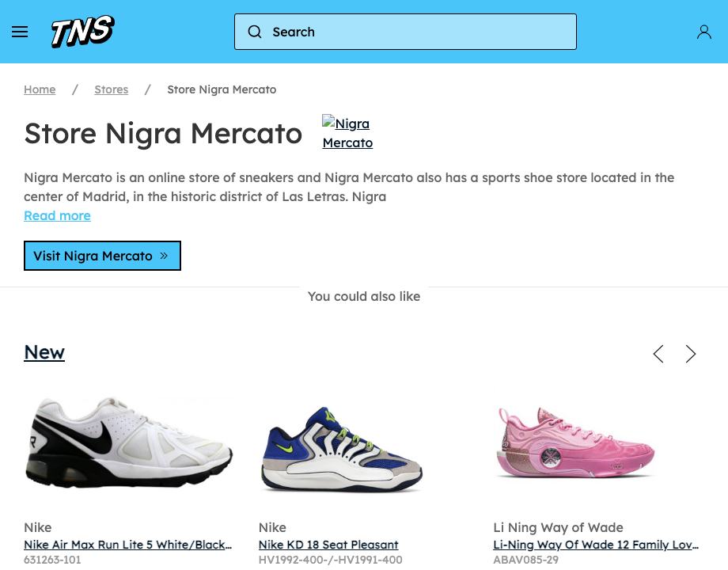Click the You could also like label
728x570 pixels.
pyautogui.click(x=364, y=296)
